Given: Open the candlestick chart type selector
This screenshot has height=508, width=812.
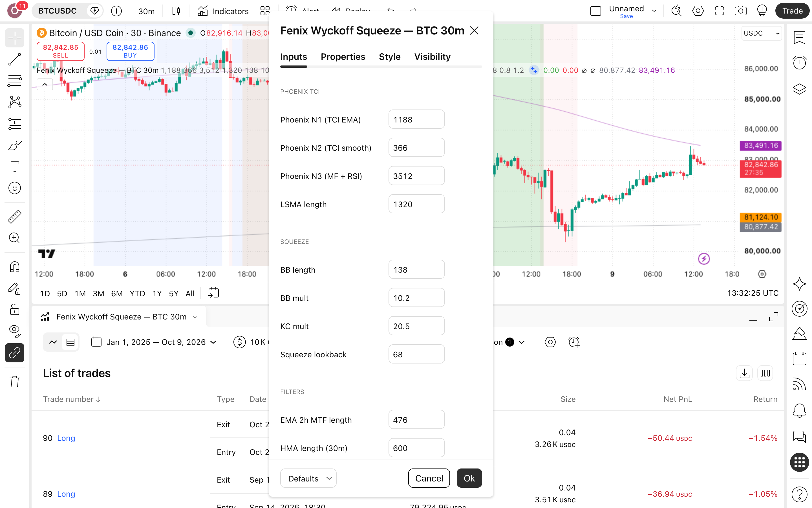Looking at the screenshot, I should pyautogui.click(x=176, y=11).
